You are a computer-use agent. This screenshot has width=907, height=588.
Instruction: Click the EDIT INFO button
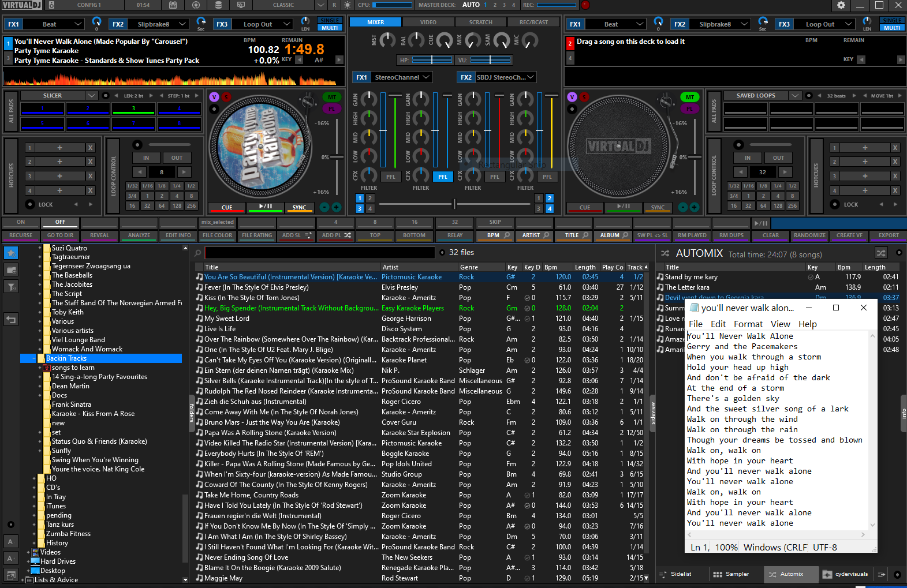pyautogui.click(x=178, y=235)
